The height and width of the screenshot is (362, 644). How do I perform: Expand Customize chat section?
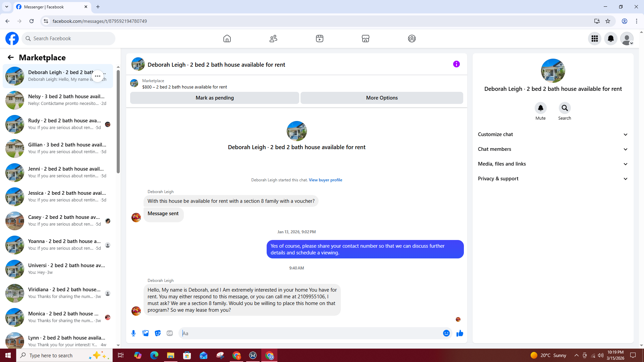click(x=553, y=134)
